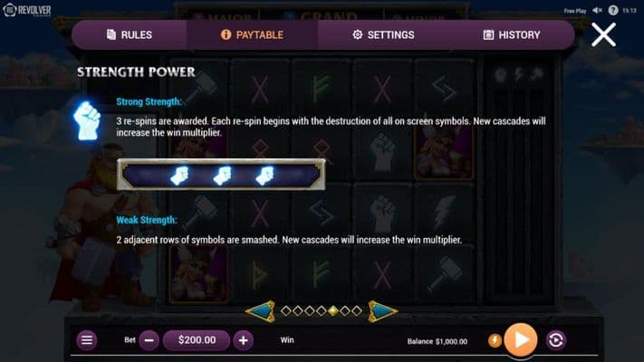Image resolution: width=644 pixels, height=362 pixels.
Task: Increase bet with plus button
Action: [243, 340]
